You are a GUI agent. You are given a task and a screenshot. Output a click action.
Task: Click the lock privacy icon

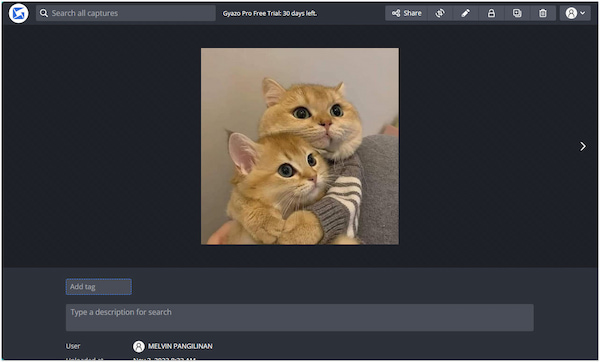(491, 13)
